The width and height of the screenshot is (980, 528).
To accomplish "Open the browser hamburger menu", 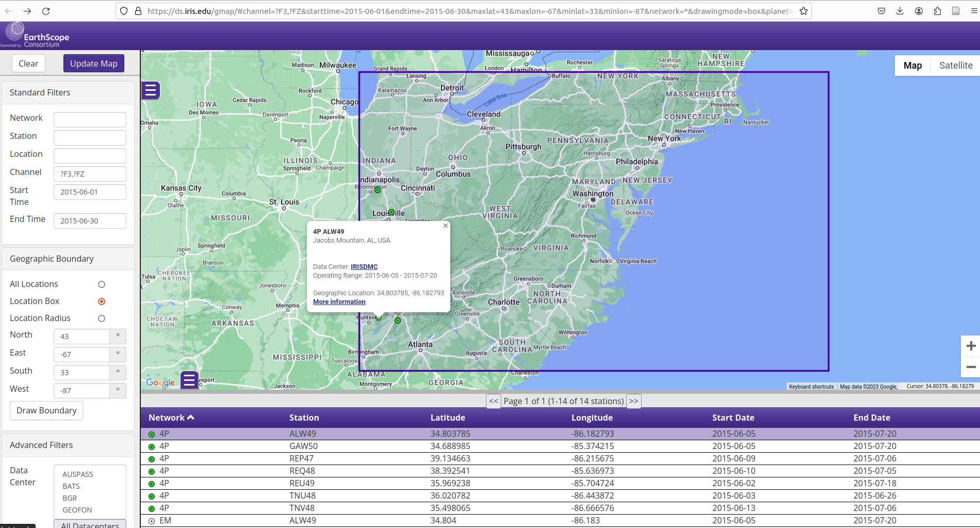I will (x=974, y=11).
